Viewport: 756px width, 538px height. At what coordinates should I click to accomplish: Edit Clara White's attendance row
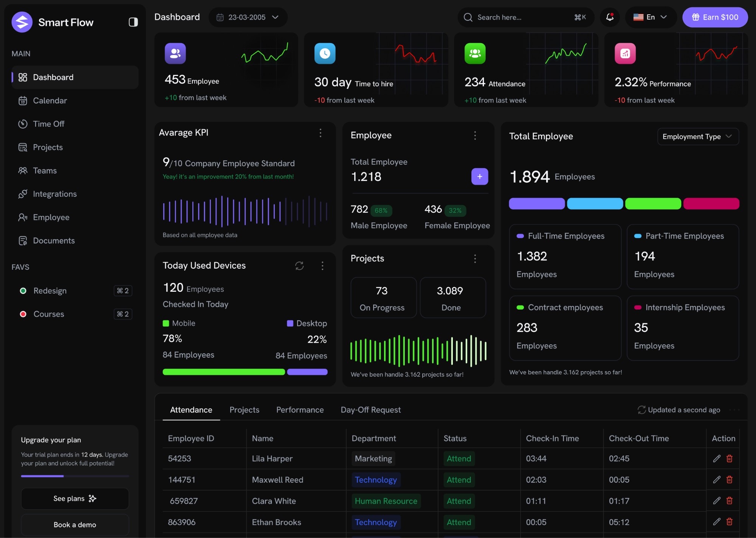717,501
